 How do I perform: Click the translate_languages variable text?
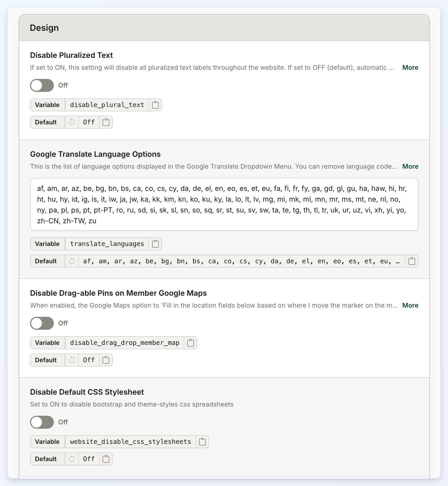107,244
